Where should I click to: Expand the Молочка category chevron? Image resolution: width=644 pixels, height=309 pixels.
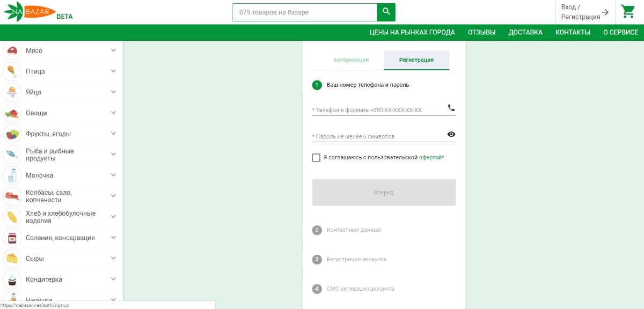(x=113, y=175)
